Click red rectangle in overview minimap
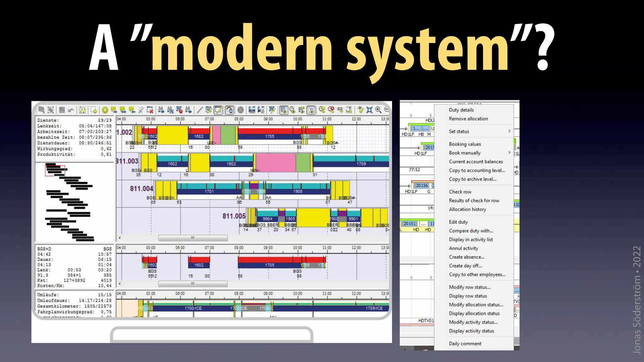This screenshot has height=362, width=644. [x=55, y=171]
